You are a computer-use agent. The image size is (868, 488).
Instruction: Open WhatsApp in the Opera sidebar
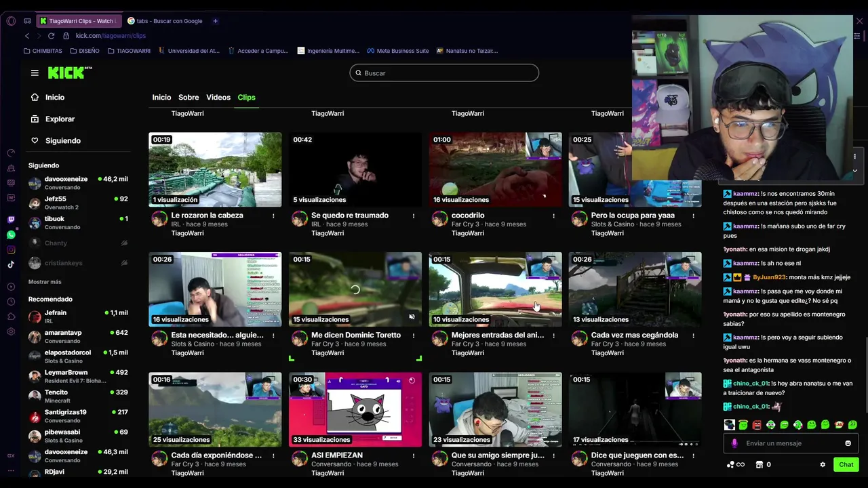[x=11, y=235]
